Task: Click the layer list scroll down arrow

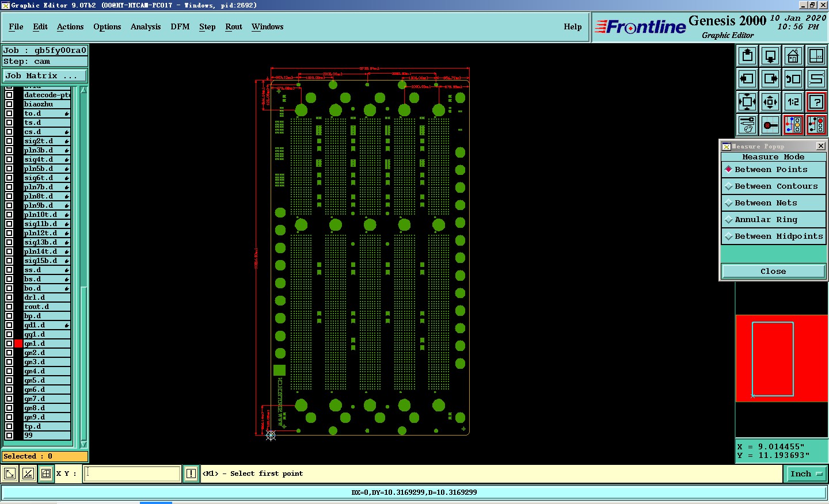Action: [84, 444]
